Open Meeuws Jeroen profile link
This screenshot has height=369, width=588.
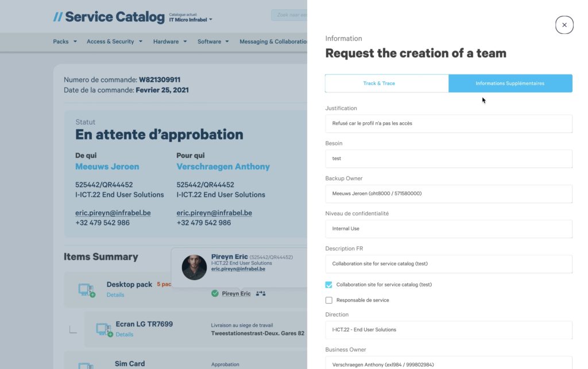point(107,166)
